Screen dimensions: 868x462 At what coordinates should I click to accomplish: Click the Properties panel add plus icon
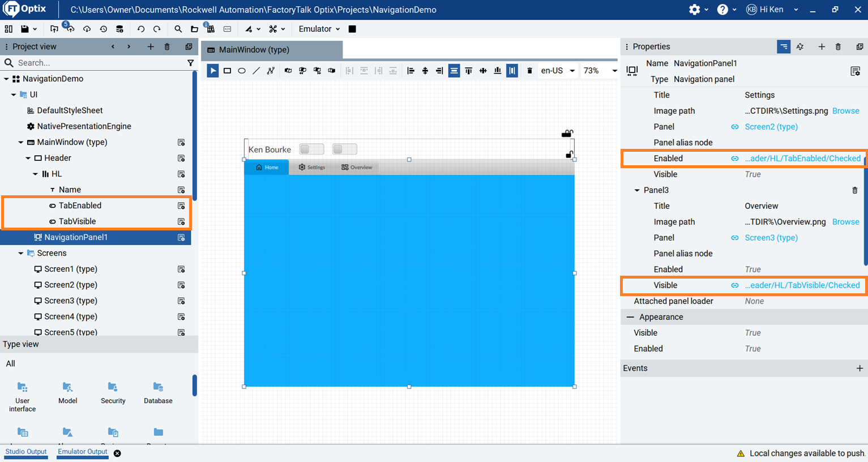click(822, 46)
